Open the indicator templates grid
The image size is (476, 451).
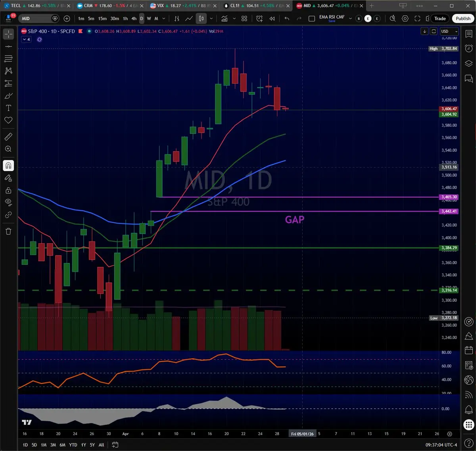click(244, 19)
